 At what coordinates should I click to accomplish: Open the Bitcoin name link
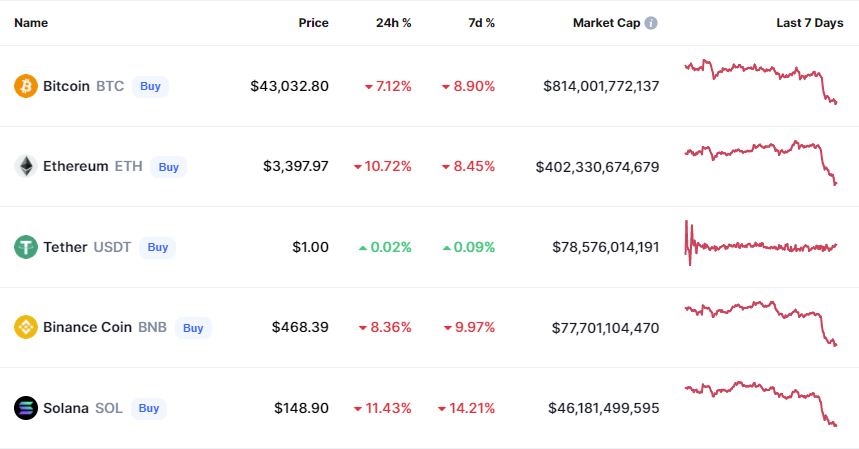66,86
